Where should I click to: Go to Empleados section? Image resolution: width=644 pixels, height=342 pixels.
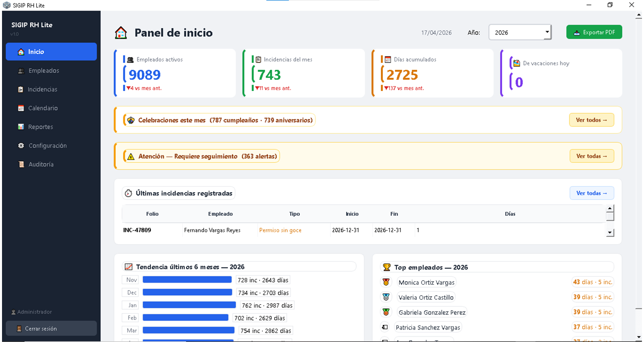click(x=51, y=71)
